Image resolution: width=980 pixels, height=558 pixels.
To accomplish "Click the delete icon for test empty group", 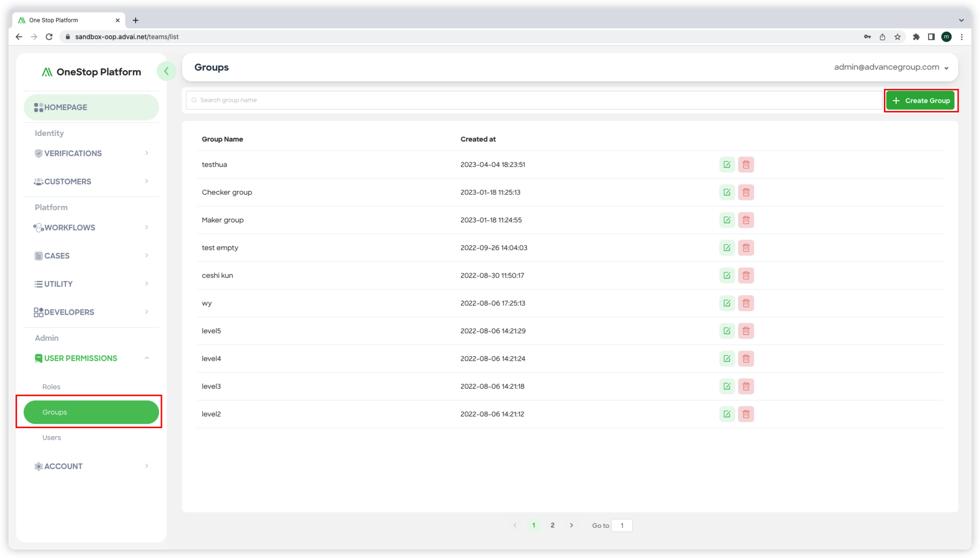I will coord(746,247).
